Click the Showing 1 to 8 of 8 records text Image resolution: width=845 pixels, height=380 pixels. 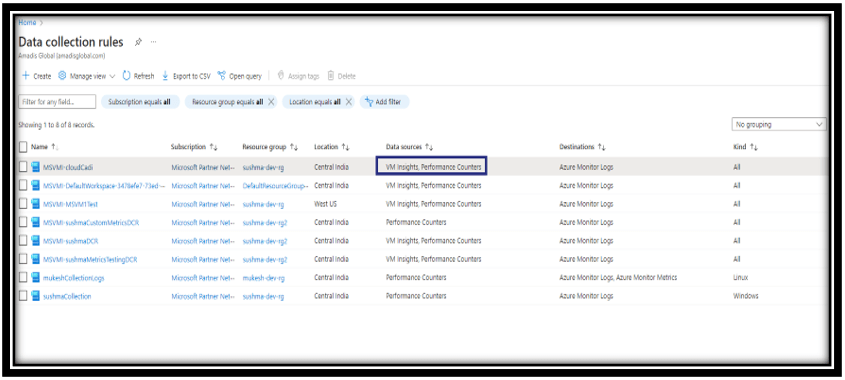pyautogui.click(x=57, y=125)
